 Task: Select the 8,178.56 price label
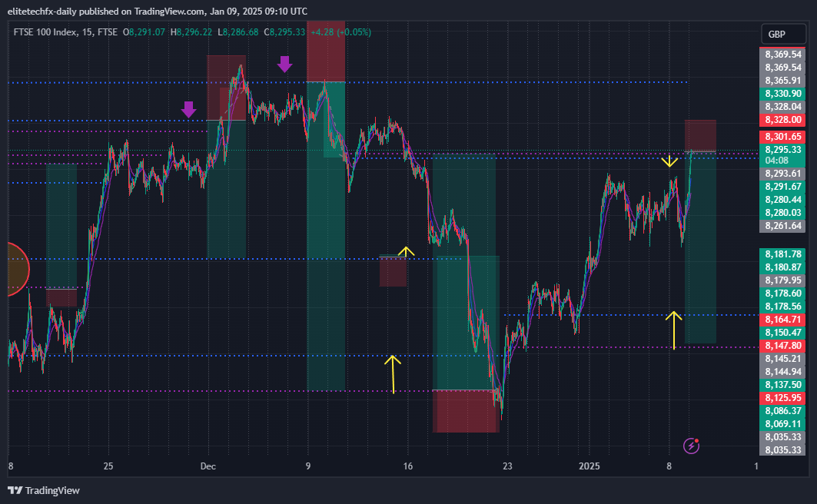(782, 306)
